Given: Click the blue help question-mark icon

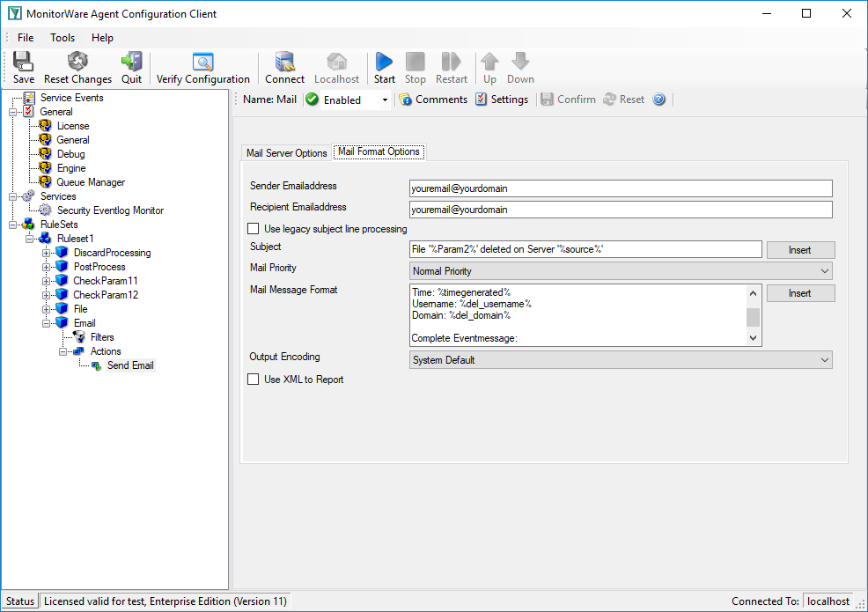Looking at the screenshot, I should [658, 100].
